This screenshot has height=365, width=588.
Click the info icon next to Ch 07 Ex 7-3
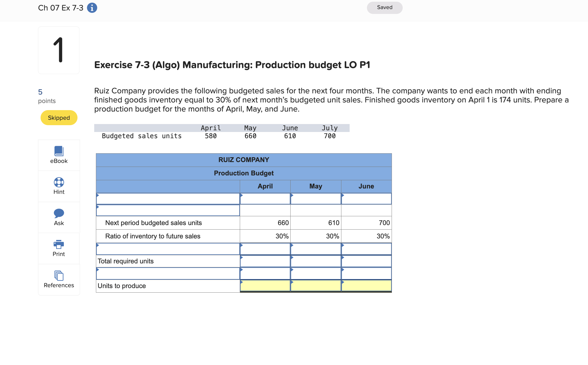point(91,8)
